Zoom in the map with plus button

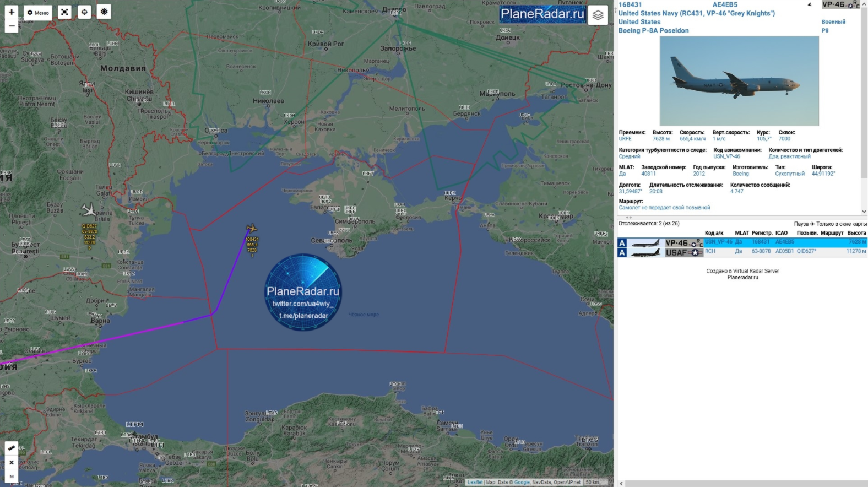coord(12,12)
